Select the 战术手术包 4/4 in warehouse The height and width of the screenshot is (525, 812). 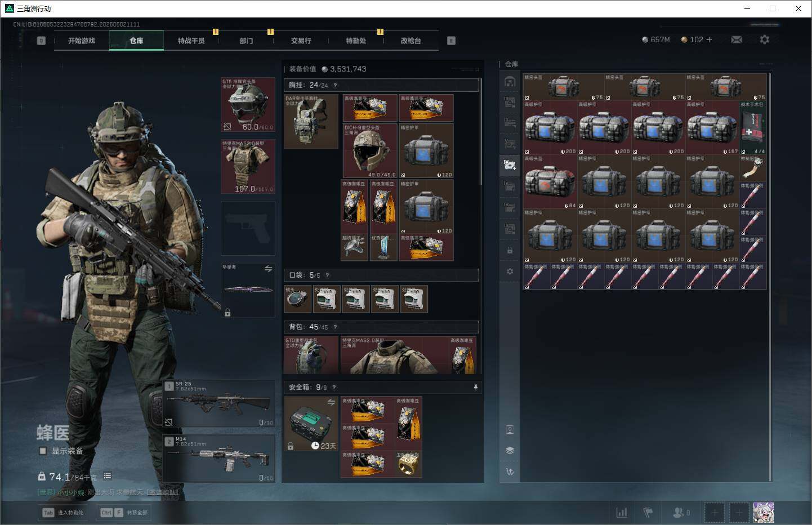752,128
